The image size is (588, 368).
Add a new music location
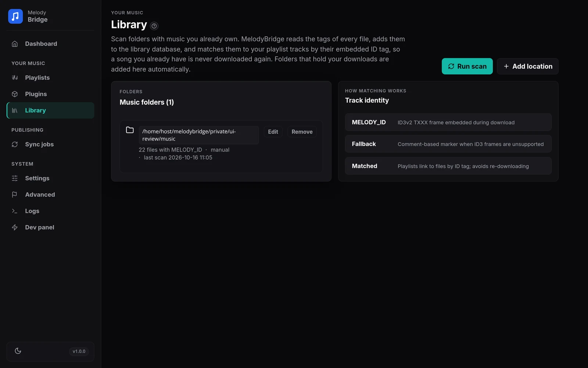528,66
